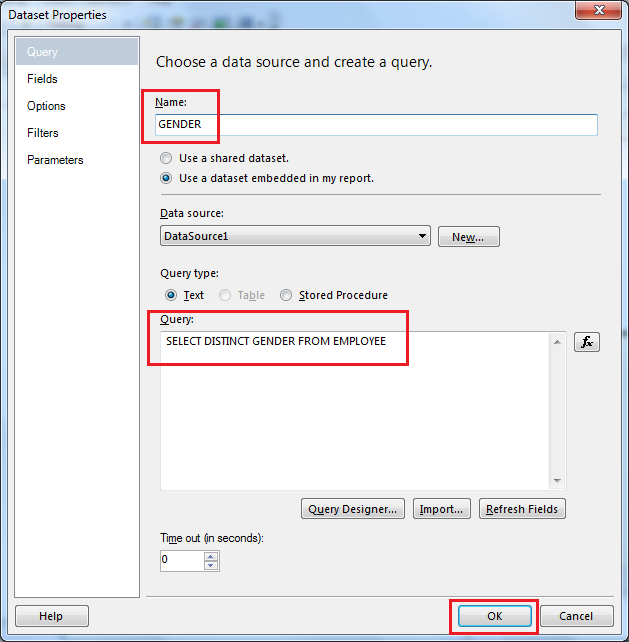The height and width of the screenshot is (642, 629).
Task: Select the Query page in sidebar
Action: 77,52
